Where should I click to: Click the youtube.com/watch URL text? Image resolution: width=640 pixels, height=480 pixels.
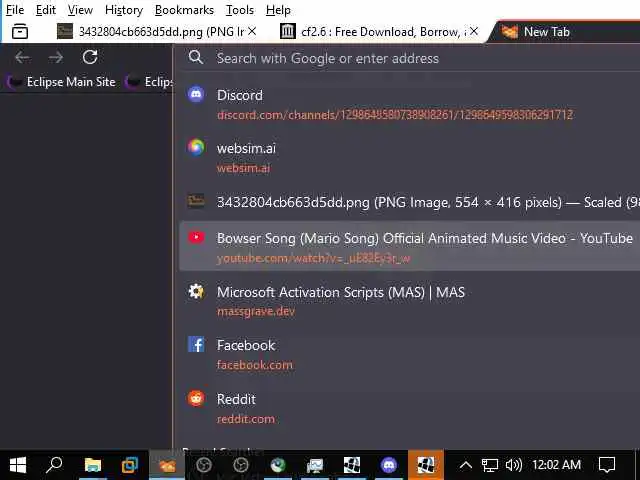pos(313,258)
